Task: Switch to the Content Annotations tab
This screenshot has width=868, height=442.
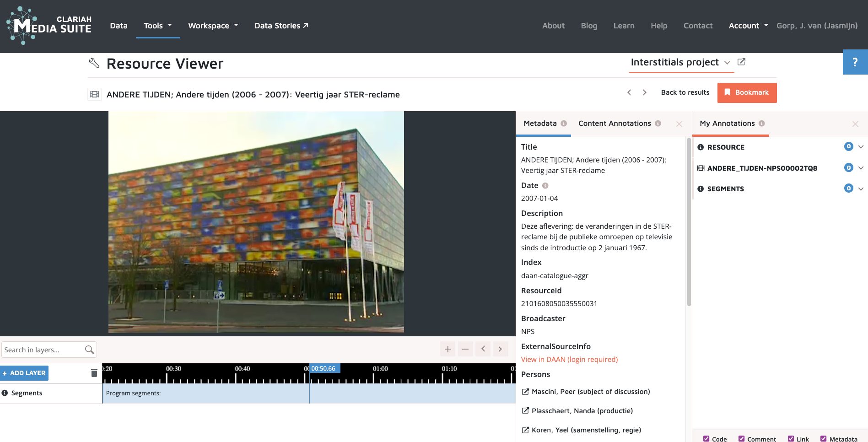Action: coord(615,124)
